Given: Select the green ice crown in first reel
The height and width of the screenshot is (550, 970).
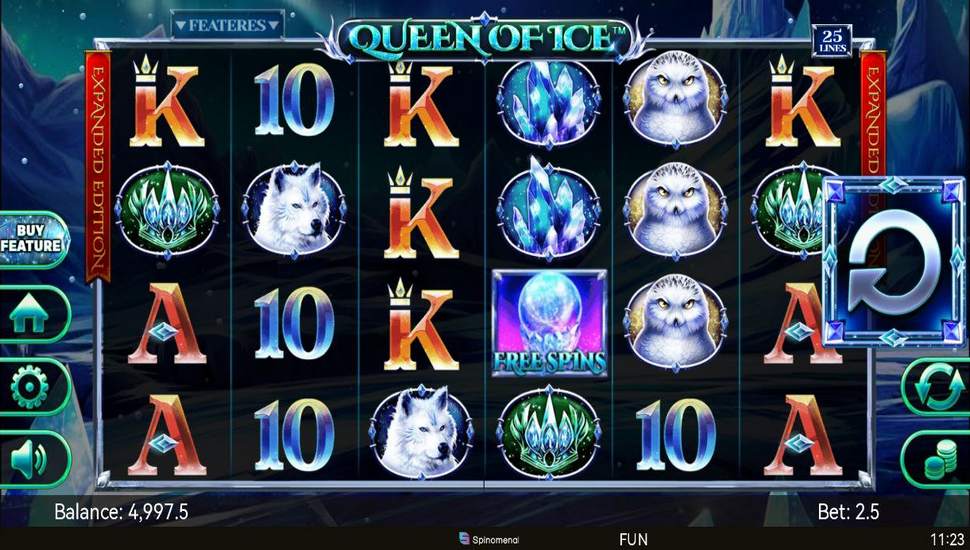Looking at the screenshot, I should [x=167, y=210].
